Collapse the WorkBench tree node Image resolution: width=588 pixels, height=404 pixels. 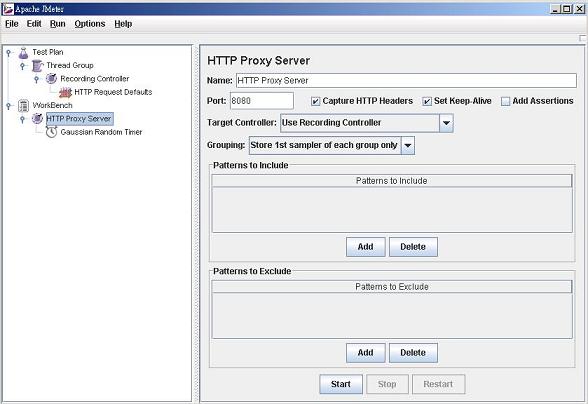[9, 106]
